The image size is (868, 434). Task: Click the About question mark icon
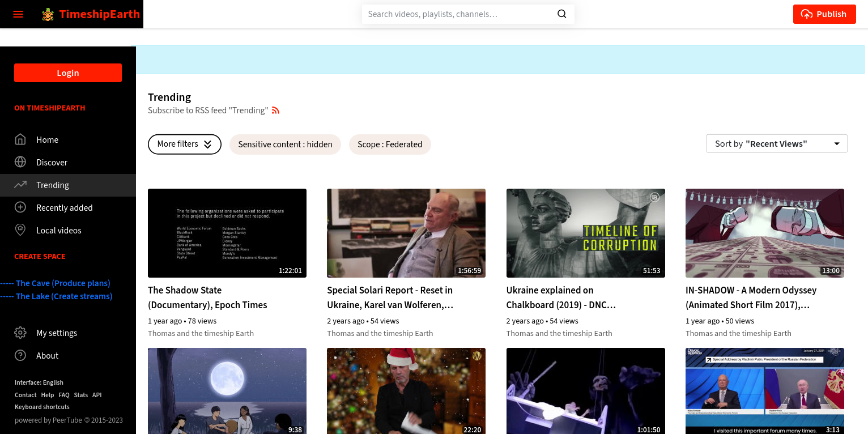20,355
